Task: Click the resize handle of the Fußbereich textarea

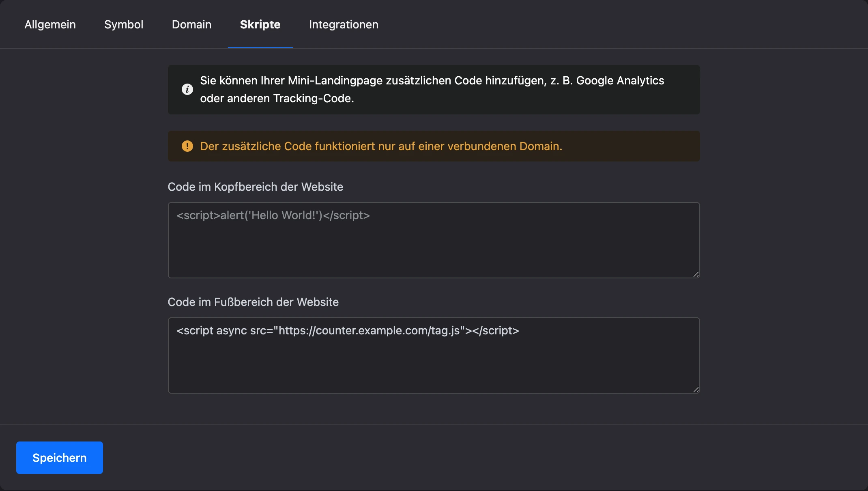Action: [696, 390]
